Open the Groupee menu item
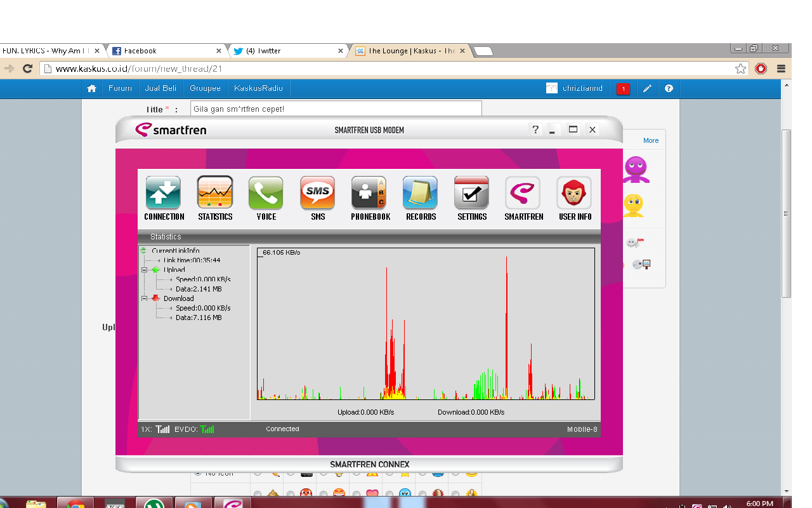812x508 pixels. pos(205,88)
